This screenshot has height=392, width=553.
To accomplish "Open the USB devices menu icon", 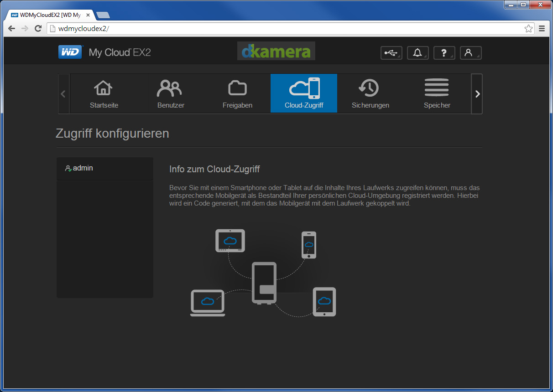I will 391,53.
